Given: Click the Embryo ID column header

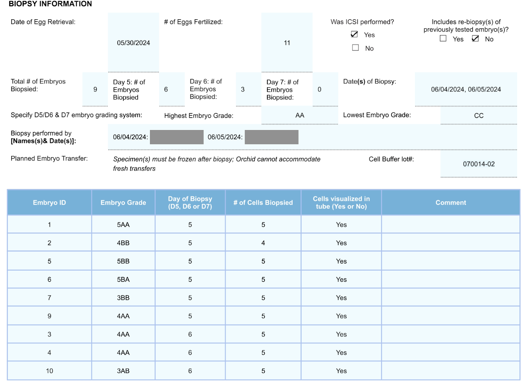Looking at the screenshot, I should point(49,202).
